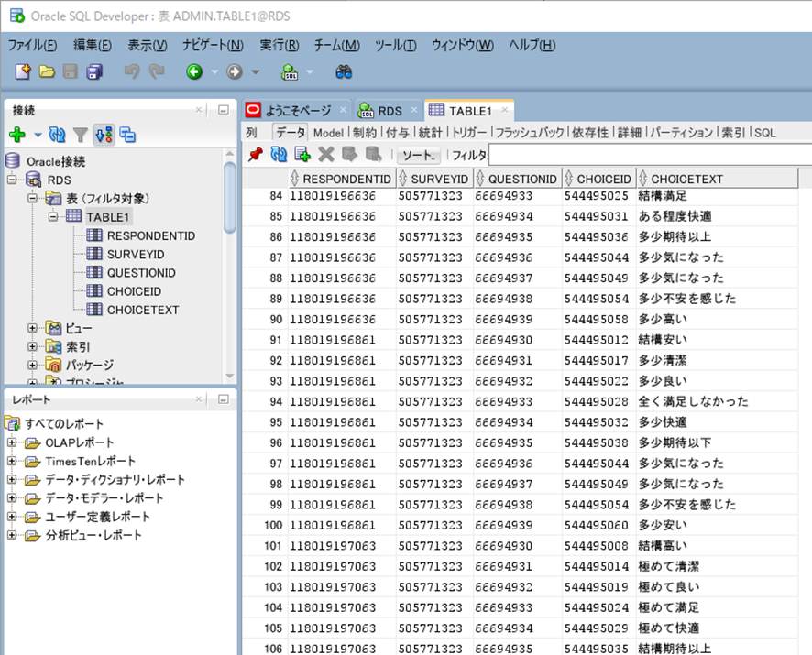
Task: Click the ソート button
Action: coord(419,155)
